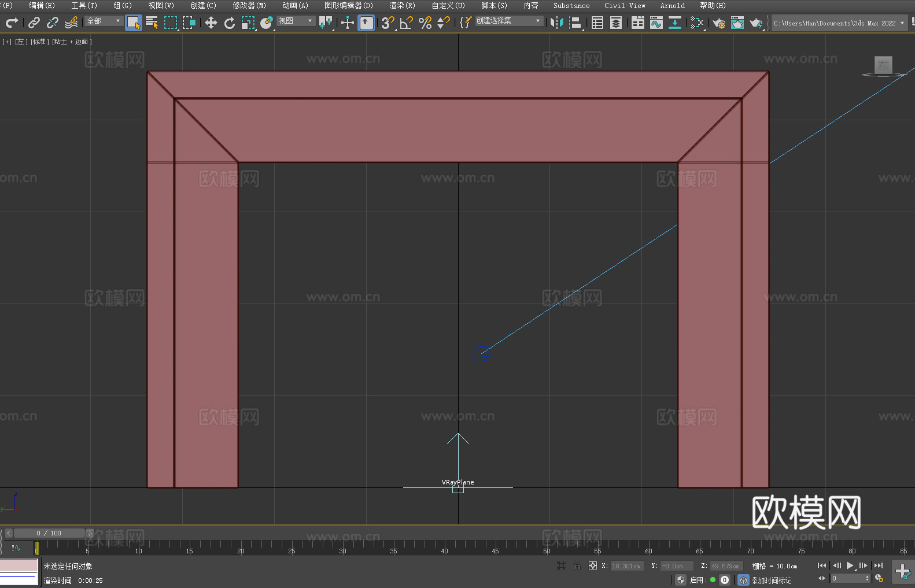Open Select by Name list icon
The width and height of the screenshot is (915, 588).
[x=152, y=23]
